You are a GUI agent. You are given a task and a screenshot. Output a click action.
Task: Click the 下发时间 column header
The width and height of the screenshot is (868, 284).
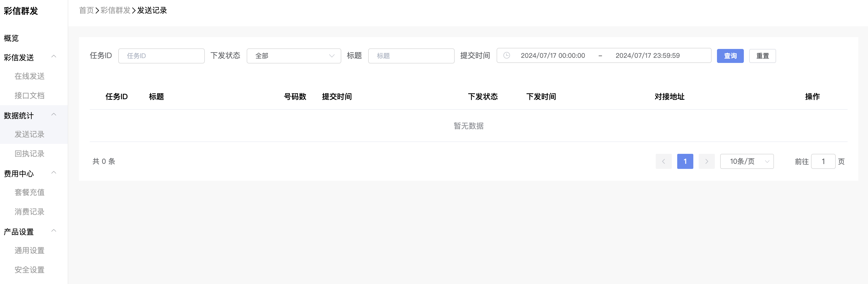[541, 97]
